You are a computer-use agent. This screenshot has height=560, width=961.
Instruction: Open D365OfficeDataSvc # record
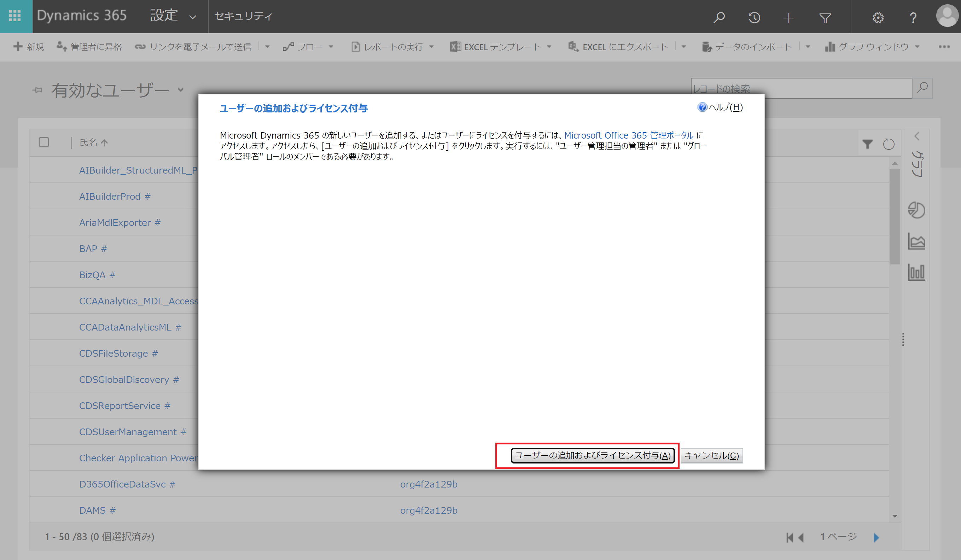[x=127, y=484]
